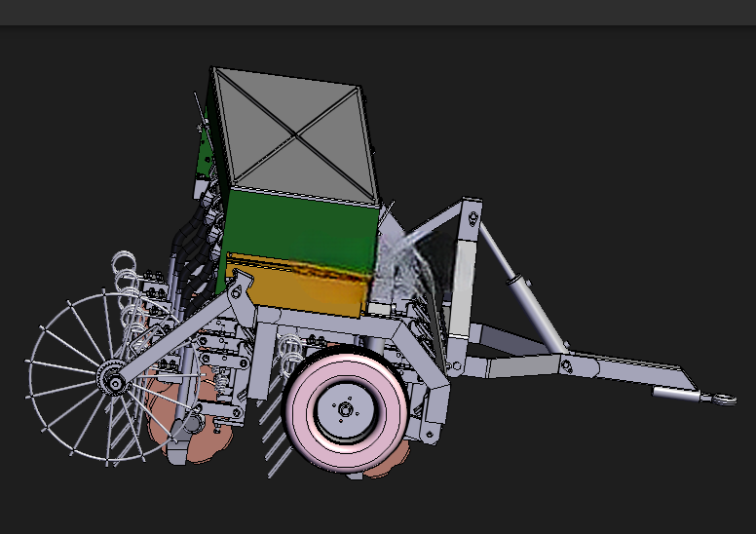Click the dark title bar at top

click(x=378, y=13)
